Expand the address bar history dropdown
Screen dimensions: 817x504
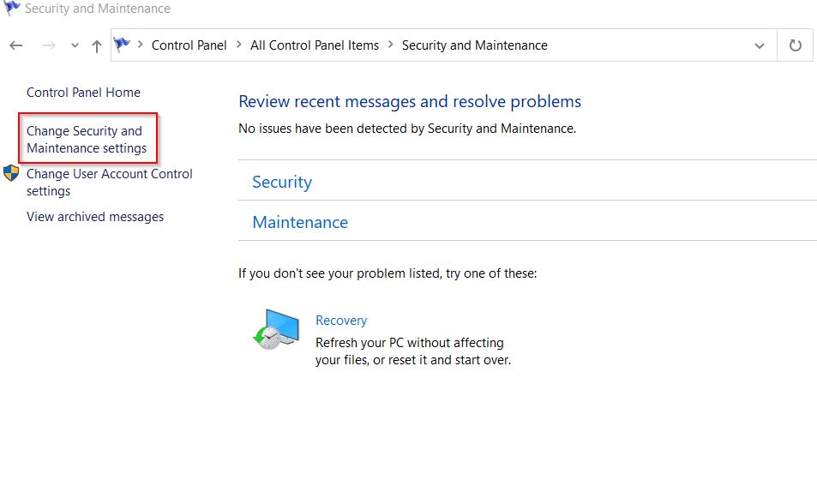tap(760, 46)
